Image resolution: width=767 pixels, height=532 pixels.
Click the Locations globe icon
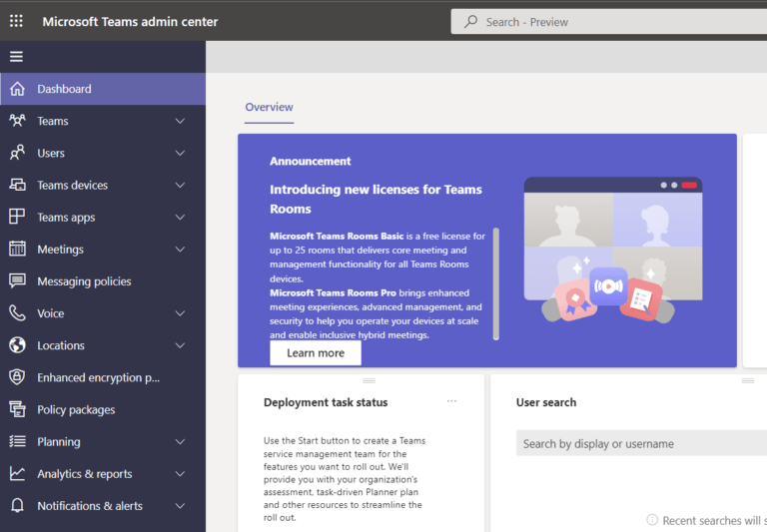point(17,345)
